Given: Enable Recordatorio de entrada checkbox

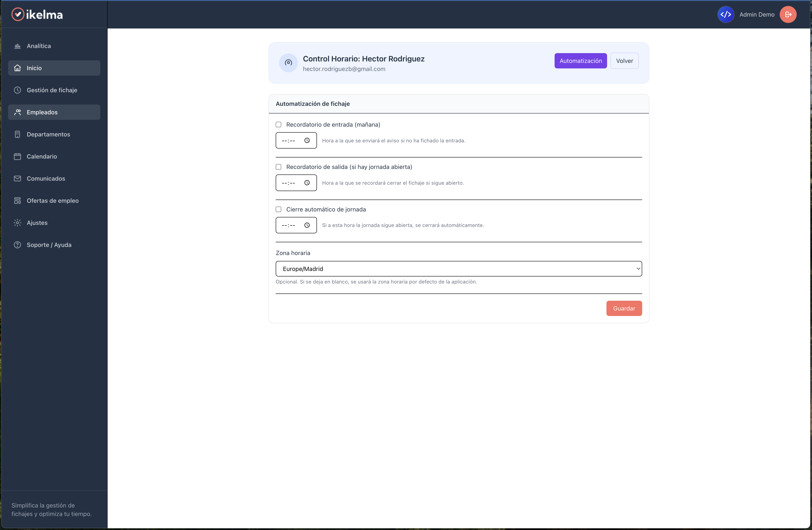Looking at the screenshot, I should click(278, 125).
